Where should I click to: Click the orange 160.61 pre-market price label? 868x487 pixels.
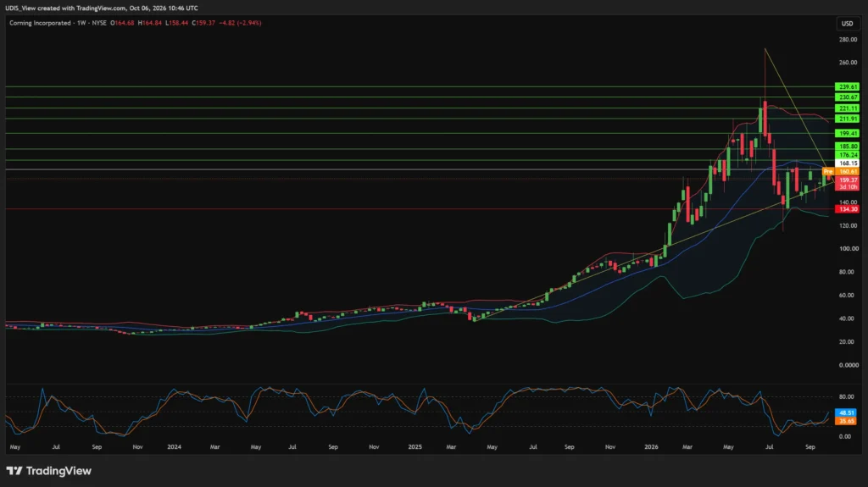847,172
